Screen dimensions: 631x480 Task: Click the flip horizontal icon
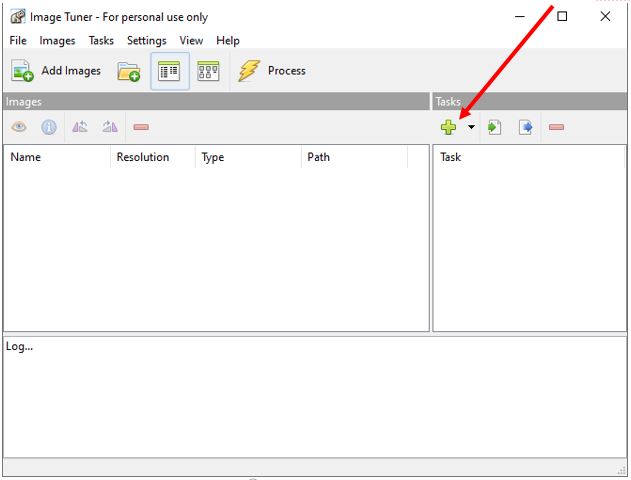[80, 127]
